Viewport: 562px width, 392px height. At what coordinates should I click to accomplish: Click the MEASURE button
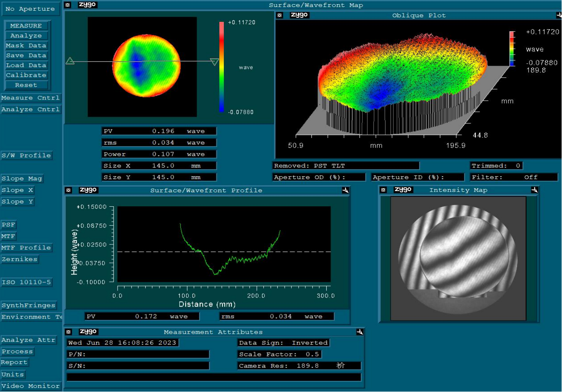(x=26, y=25)
